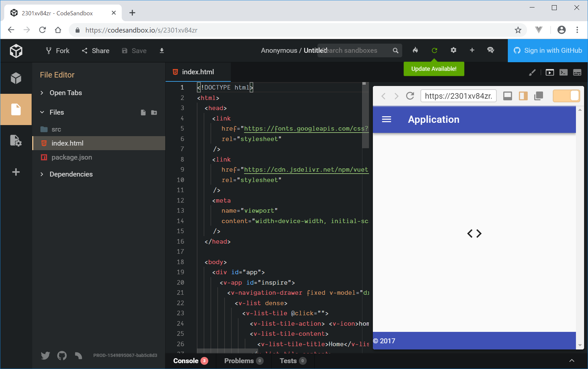Screen dimensions: 588x369
Task: Toggle the orange preview switch
Action: tap(566, 96)
